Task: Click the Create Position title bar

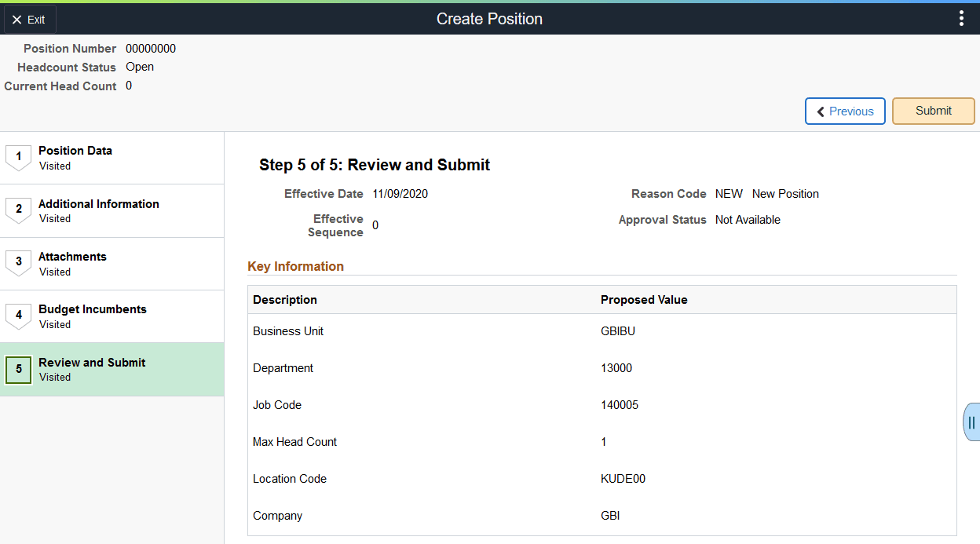Action: click(x=489, y=19)
